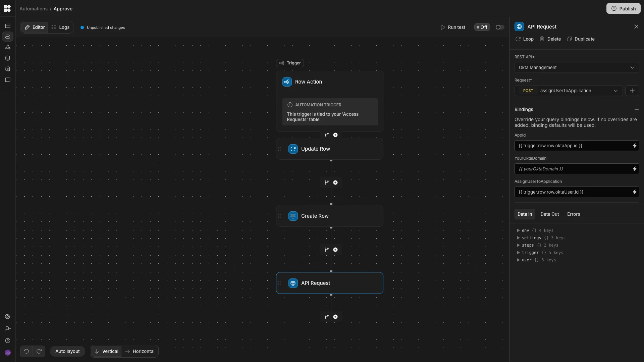Image resolution: width=644 pixels, height=362 pixels.
Task: Open the chat/comments panel icon in sidebar
Action: click(x=7, y=80)
